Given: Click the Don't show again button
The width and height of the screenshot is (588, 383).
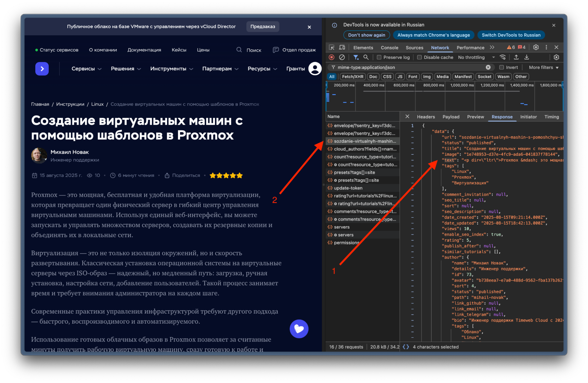Looking at the screenshot, I should tap(367, 35).
